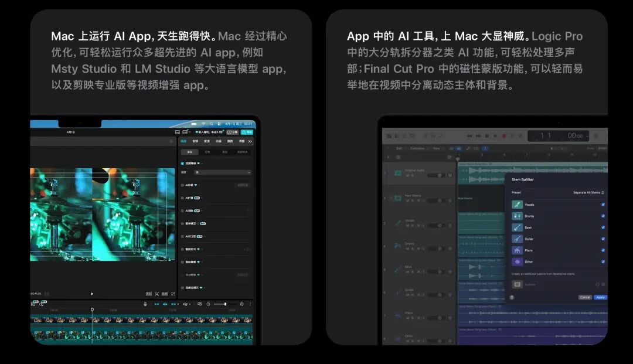This screenshot has height=364, width=633.
Task: Open the Edit menu in the Logic Pro tracks area
Action: point(399,148)
